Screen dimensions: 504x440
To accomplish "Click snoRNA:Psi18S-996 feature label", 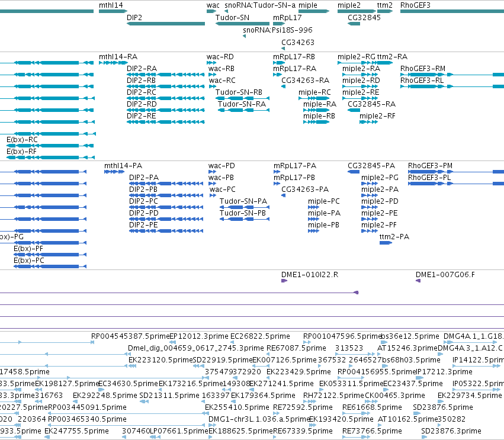I will click(277, 30).
